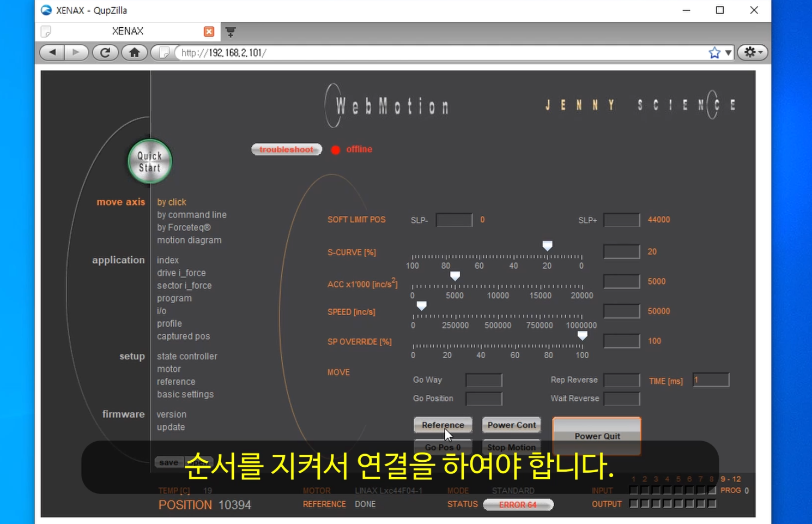Open the QupZilla settings gear menu
This screenshot has height=524, width=812.
[753, 52]
